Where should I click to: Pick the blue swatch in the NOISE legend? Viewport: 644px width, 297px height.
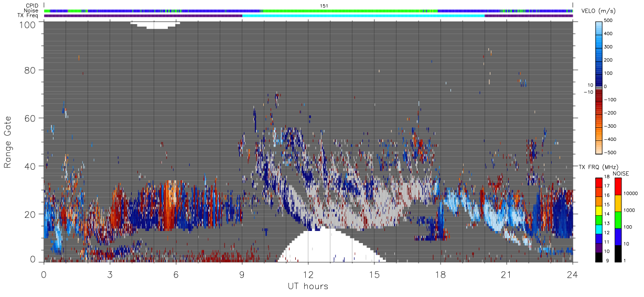tap(618, 236)
